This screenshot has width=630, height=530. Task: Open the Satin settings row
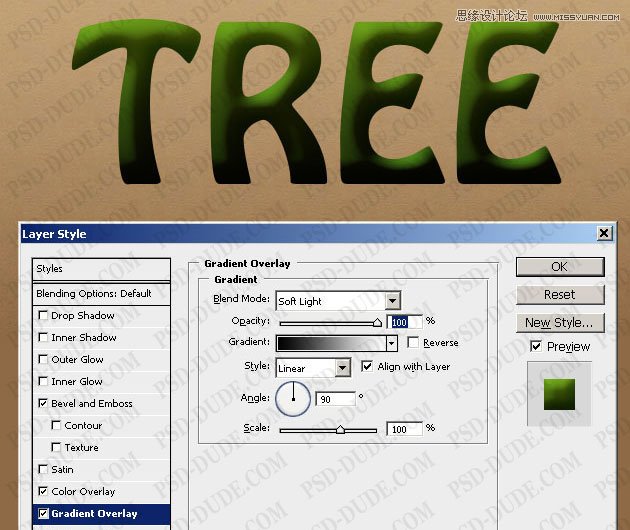click(x=101, y=469)
